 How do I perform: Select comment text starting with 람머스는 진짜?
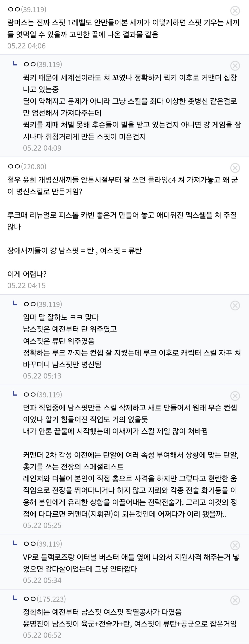(x=124, y=29)
